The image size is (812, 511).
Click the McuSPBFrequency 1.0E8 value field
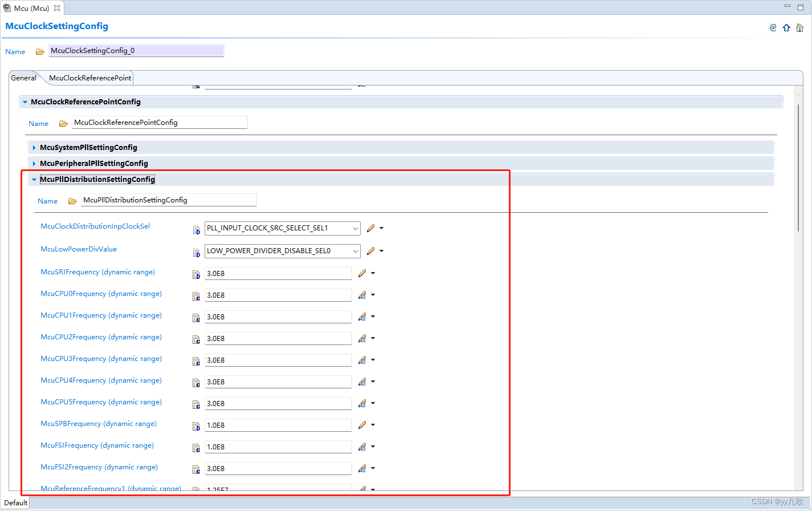(x=278, y=425)
